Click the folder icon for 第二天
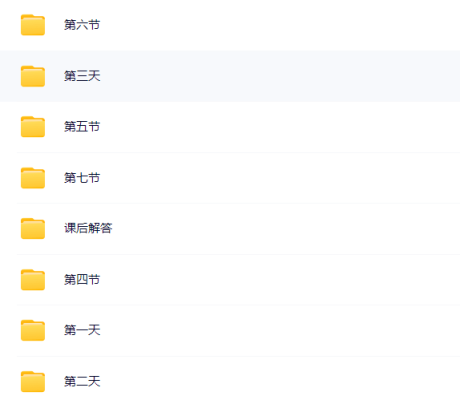This screenshot has width=460, height=400. point(33,381)
